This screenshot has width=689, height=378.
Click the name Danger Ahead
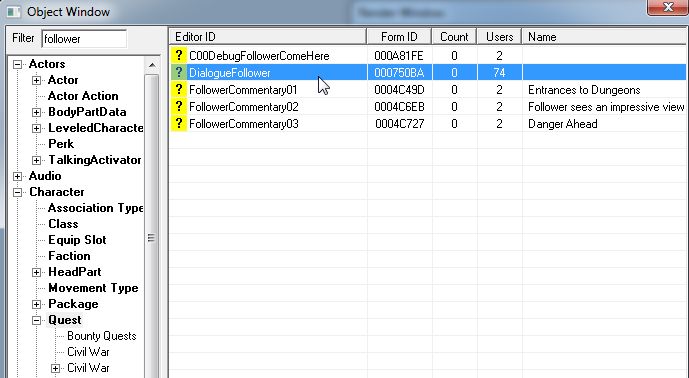tap(562, 124)
